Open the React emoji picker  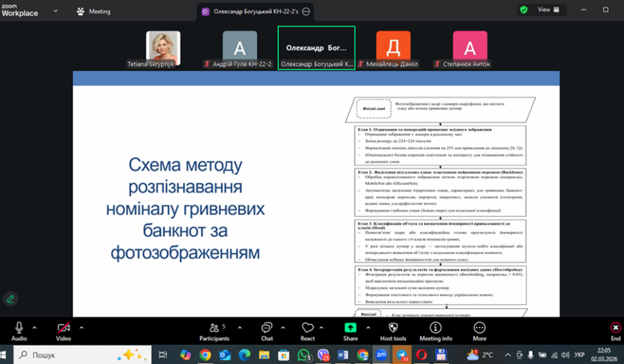coord(307,327)
